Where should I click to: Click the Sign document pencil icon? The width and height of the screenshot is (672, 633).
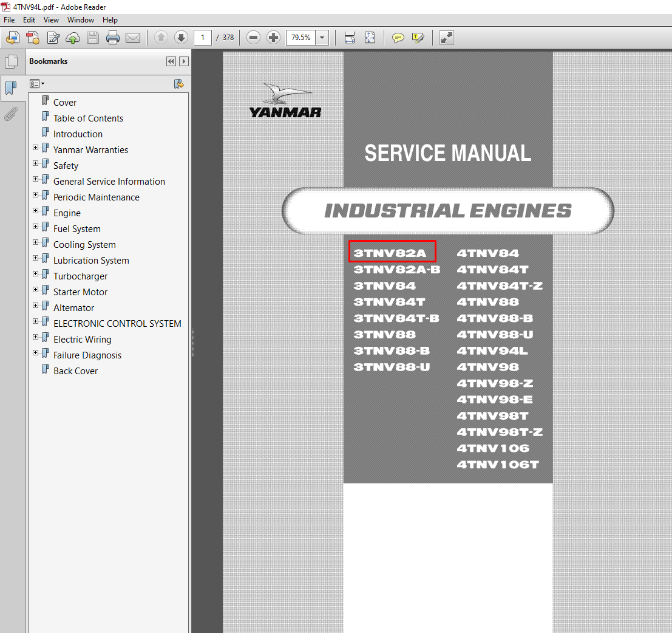(53, 38)
